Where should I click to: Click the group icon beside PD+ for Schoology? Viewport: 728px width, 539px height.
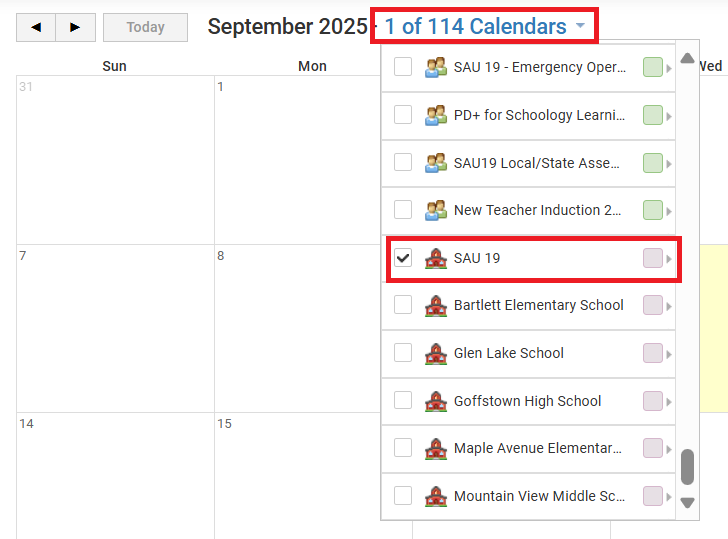435,115
